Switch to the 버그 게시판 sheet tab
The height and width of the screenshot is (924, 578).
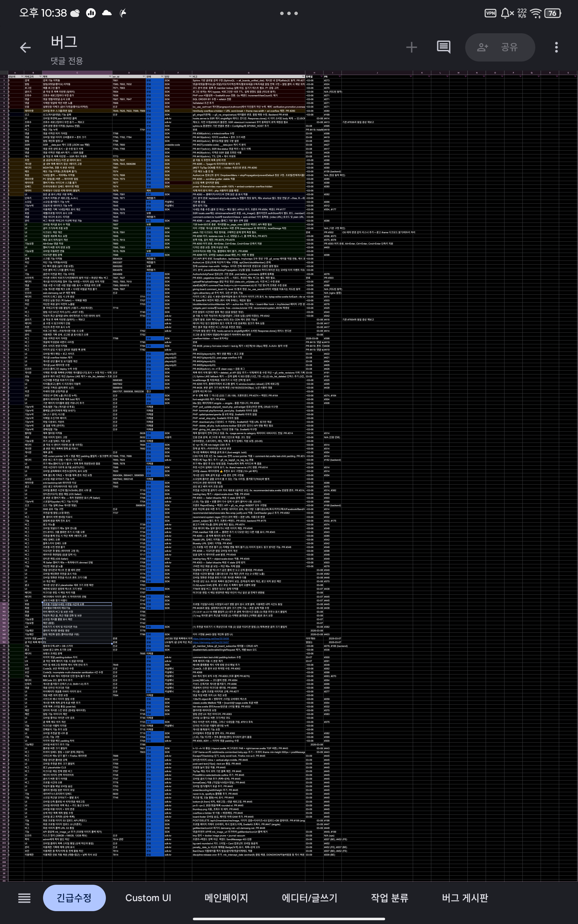click(465, 898)
